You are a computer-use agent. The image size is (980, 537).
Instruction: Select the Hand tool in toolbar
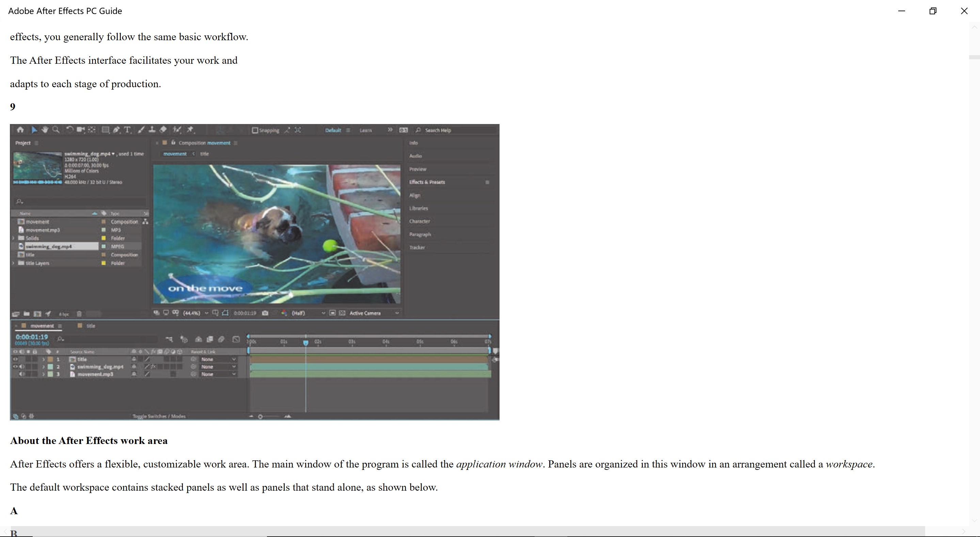[45, 130]
